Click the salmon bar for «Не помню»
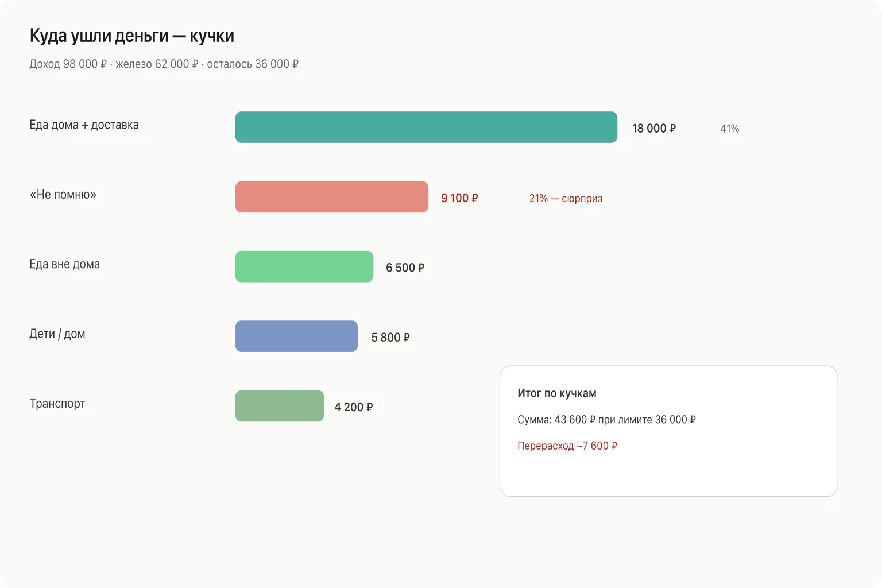 332,197
